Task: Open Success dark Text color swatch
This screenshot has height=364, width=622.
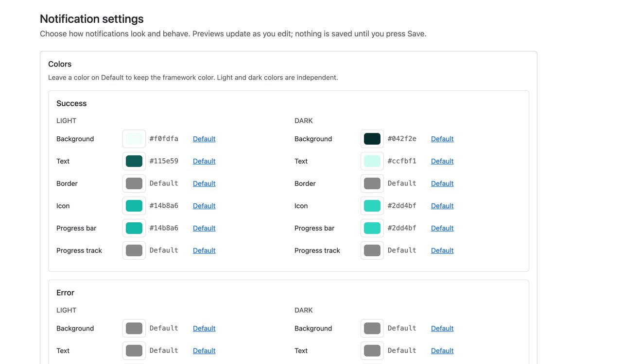Action: [372, 161]
